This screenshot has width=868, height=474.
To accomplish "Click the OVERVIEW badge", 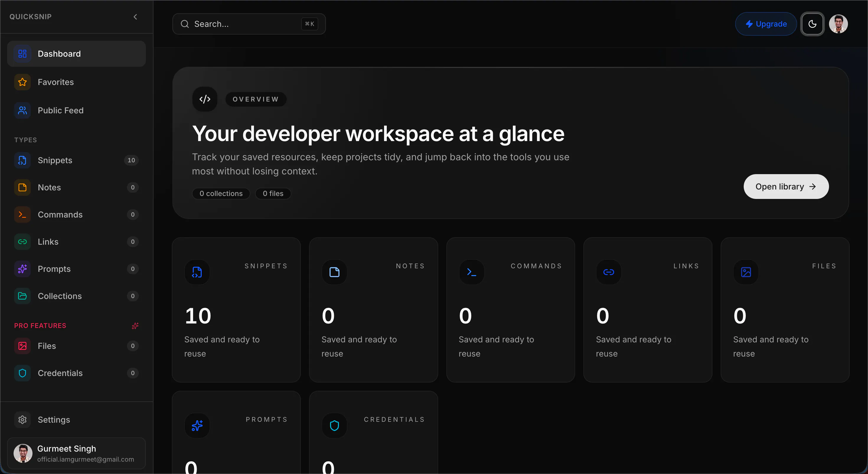I will [256, 99].
